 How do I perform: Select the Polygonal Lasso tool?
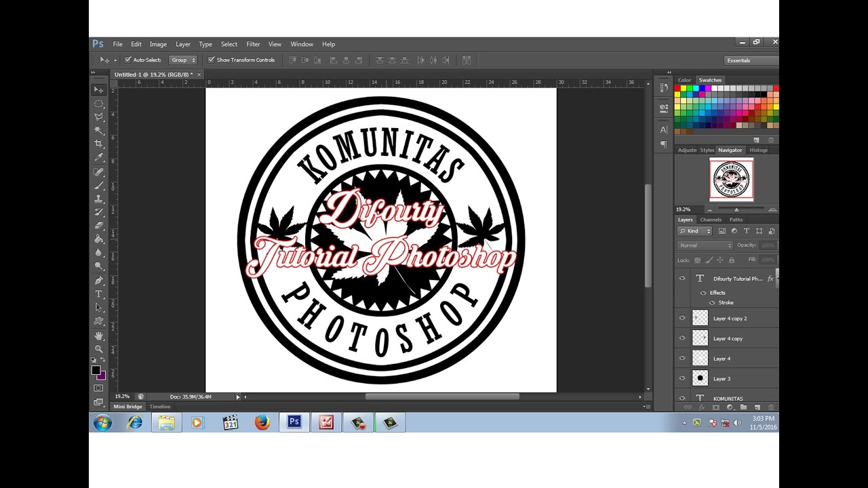click(x=99, y=117)
